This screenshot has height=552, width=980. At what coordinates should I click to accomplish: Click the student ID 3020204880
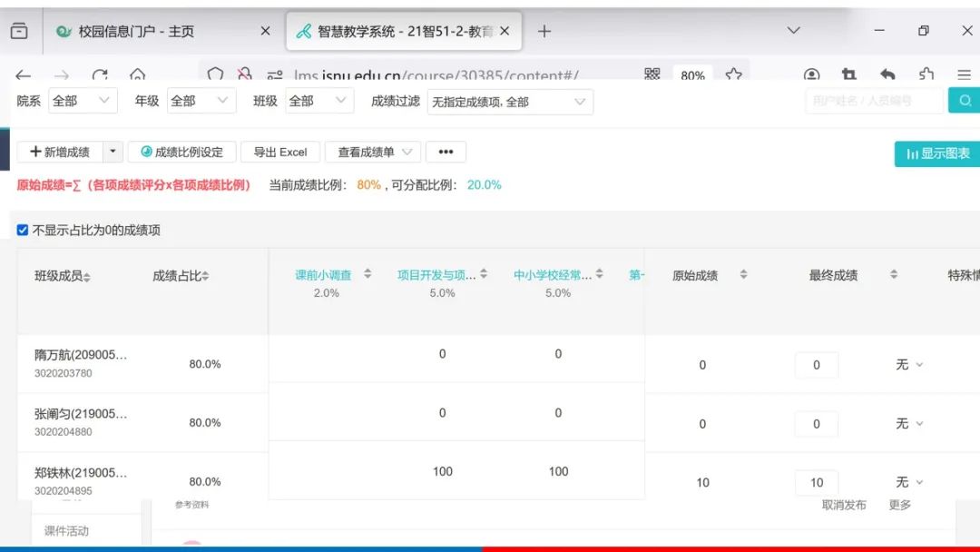click(64, 431)
